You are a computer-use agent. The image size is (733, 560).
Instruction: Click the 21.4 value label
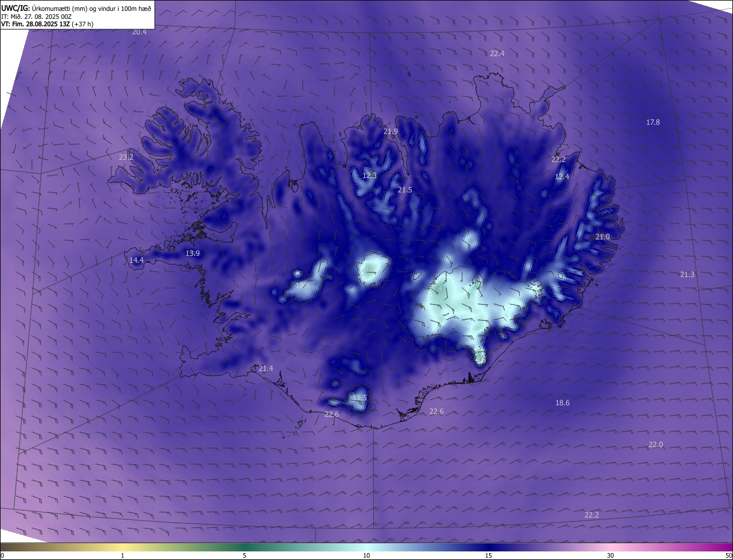pos(266,368)
